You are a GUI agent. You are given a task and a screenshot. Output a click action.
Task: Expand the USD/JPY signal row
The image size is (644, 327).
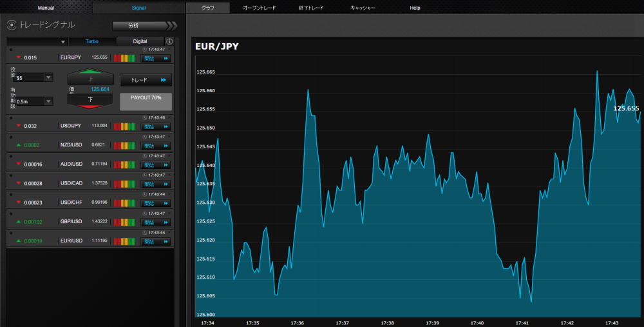click(x=90, y=123)
